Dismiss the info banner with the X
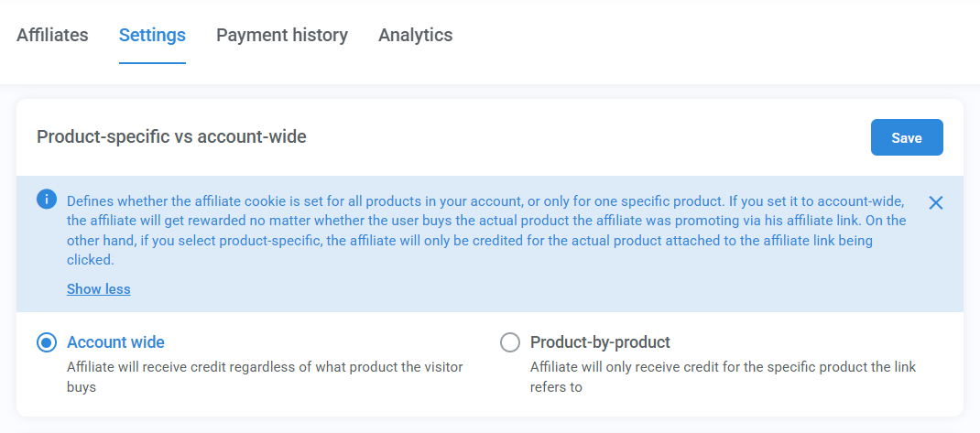Image resolution: width=980 pixels, height=433 pixels. coord(936,202)
